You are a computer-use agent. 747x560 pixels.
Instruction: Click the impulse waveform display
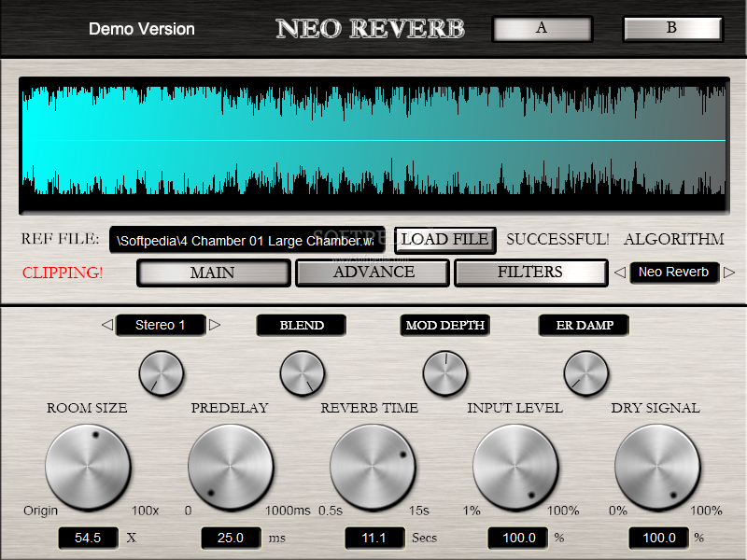click(374, 146)
